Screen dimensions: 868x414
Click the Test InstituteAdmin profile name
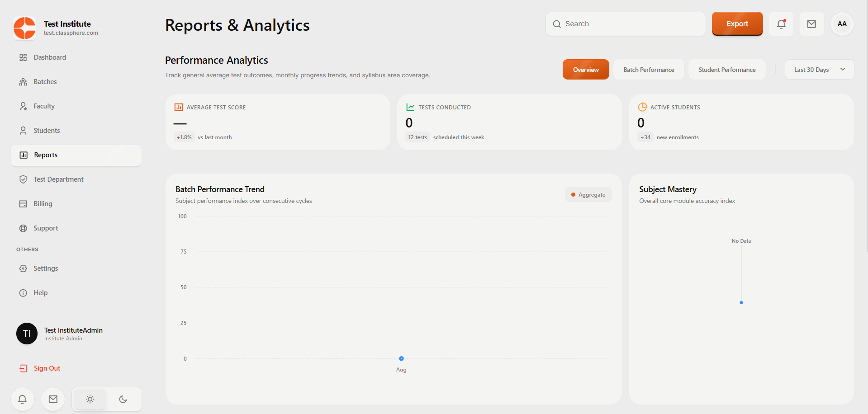pyautogui.click(x=73, y=330)
